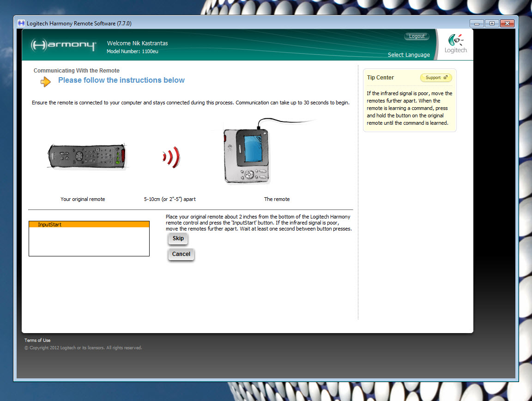
Task: Cancel the remote learning process
Action: point(181,254)
